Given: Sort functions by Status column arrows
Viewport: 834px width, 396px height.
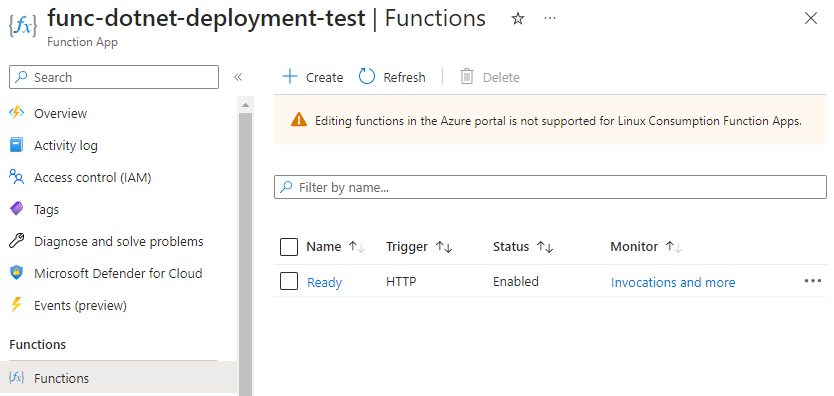Looking at the screenshot, I should (545, 247).
